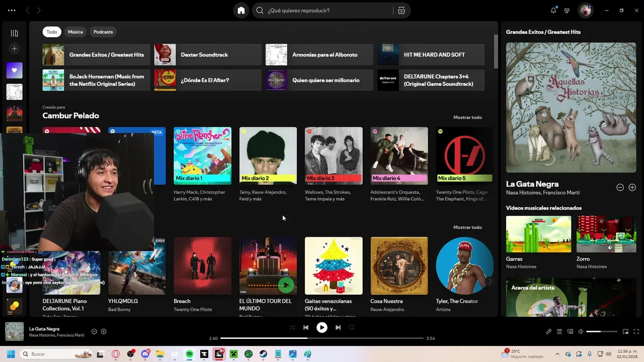Open the three-dot app menu
Viewport: 644px width, 362px height.
tap(12, 11)
